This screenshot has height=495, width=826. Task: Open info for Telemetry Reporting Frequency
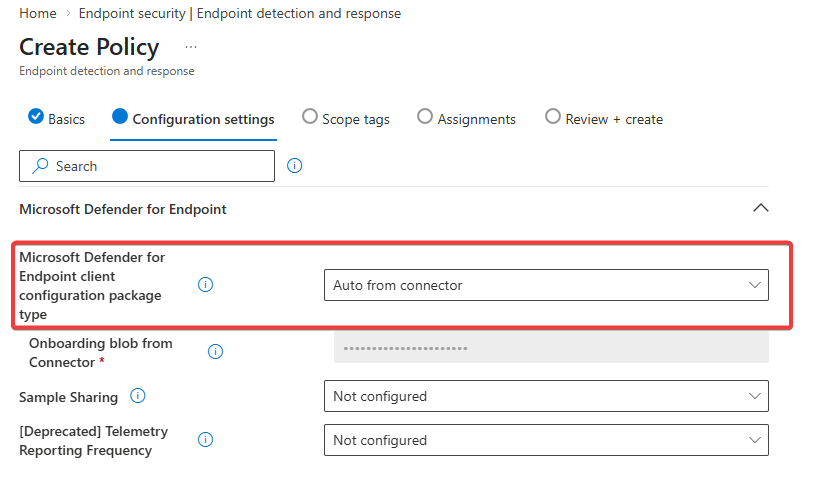point(205,439)
